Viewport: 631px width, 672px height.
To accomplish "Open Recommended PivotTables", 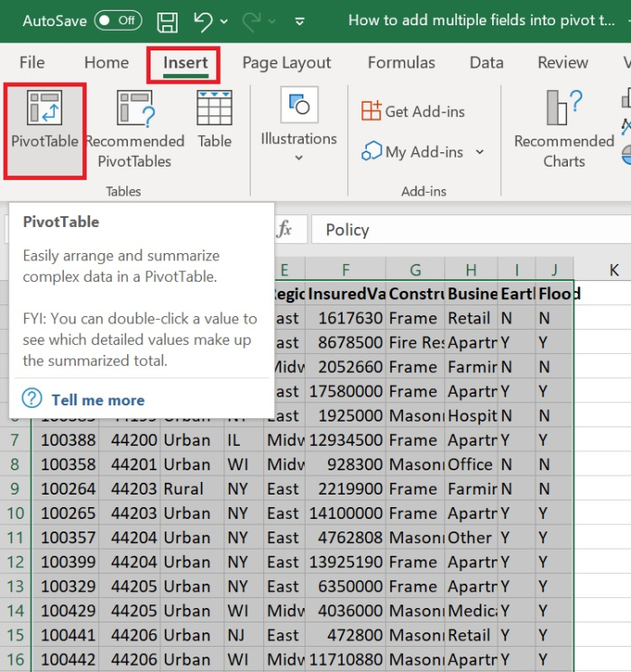I will point(134,108).
